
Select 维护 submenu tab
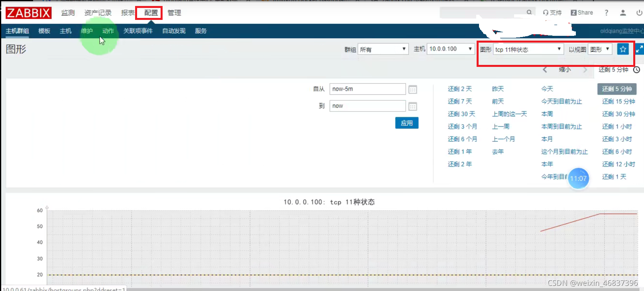(87, 31)
